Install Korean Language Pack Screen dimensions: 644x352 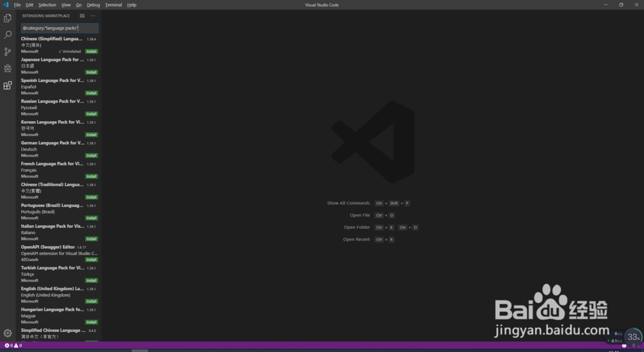coord(91,135)
